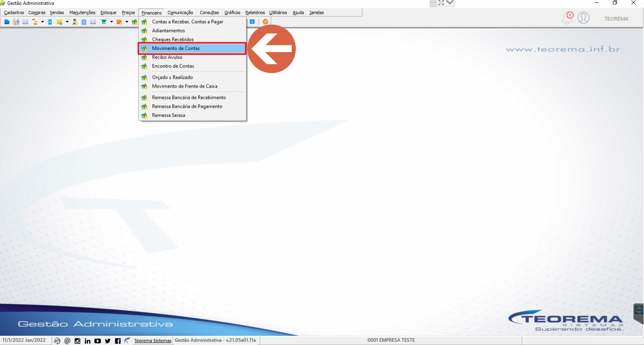Click the TEOREMA user name label
Viewport: 644px width, 345px height.
(x=616, y=19)
